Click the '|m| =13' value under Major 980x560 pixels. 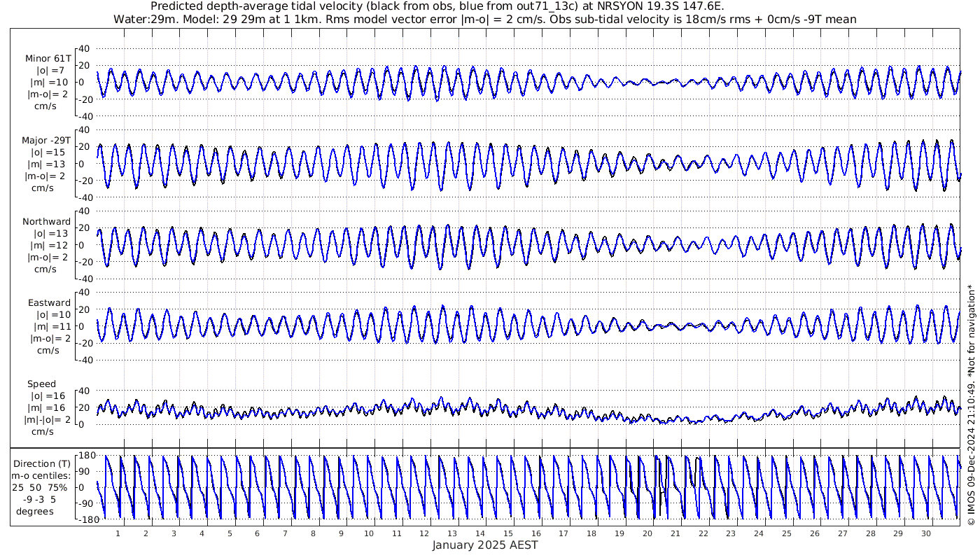tap(48, 164)
